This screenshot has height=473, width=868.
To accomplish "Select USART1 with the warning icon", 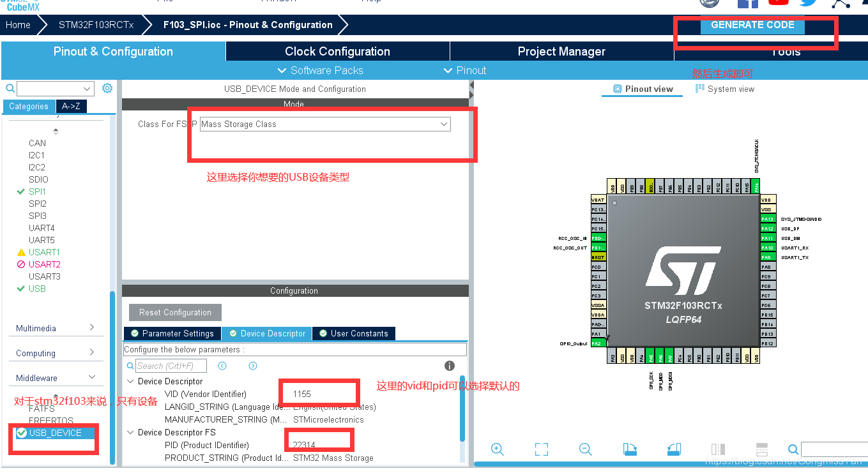I will click(44, 252).
